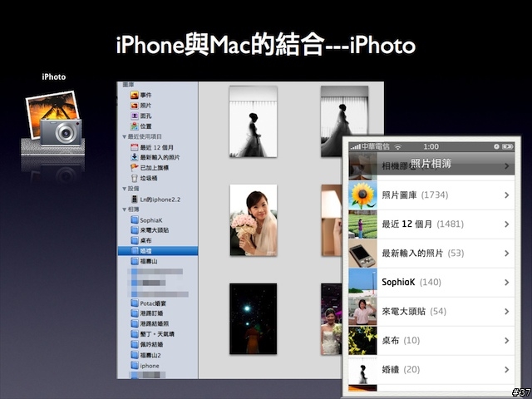
Task: Collapse the 最近使用項目 section triangle
Action: tap(124, 136)
